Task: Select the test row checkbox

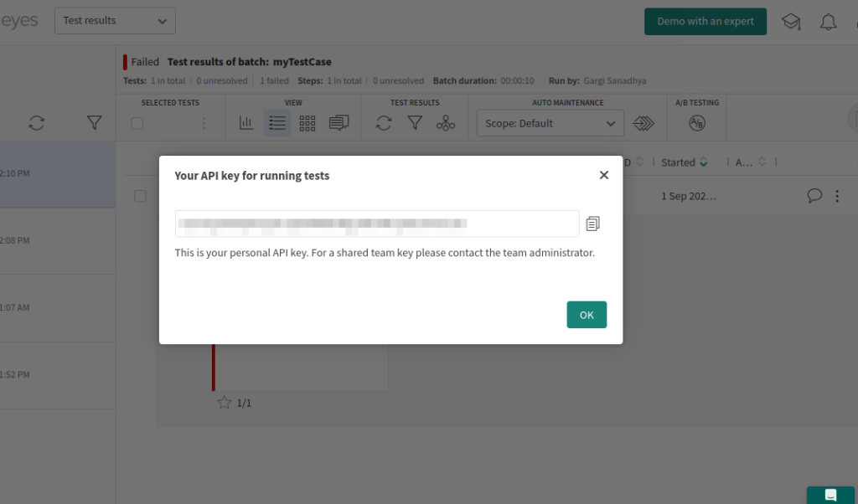Action: point(140,196)
